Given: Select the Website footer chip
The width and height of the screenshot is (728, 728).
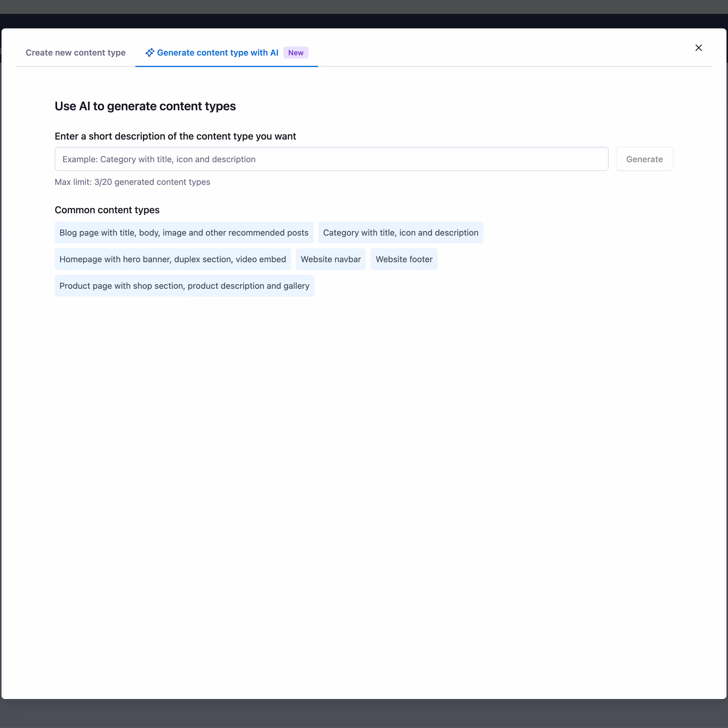Looking at the screenshot, I should 404,259.
